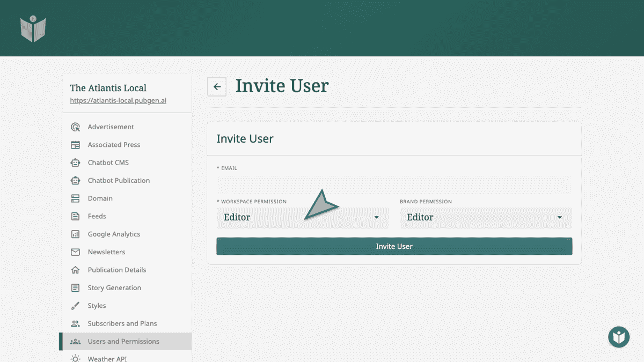Image resolution: width=644 pixels, height=362 pixels.
Task: Click the Weather API sun icon
Action: 76,358
